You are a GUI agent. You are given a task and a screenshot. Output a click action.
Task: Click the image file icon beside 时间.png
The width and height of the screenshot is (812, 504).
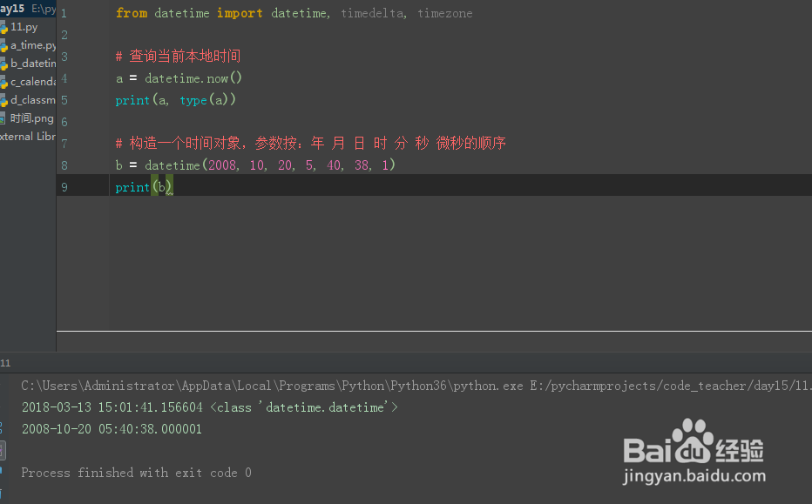[x=4, y=118]
